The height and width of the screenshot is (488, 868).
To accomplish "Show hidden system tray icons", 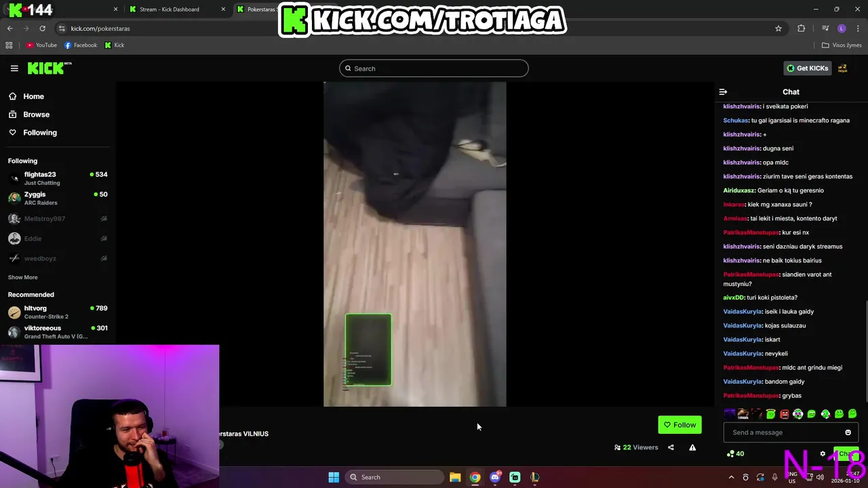I will click(731, 477).
